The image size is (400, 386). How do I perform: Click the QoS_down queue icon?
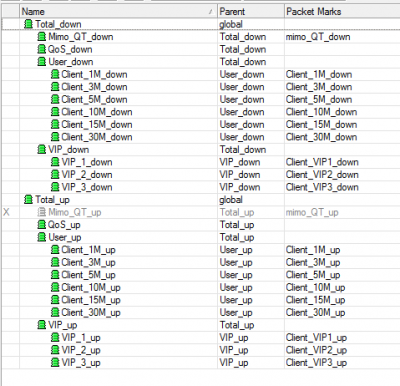click(41, 49)
